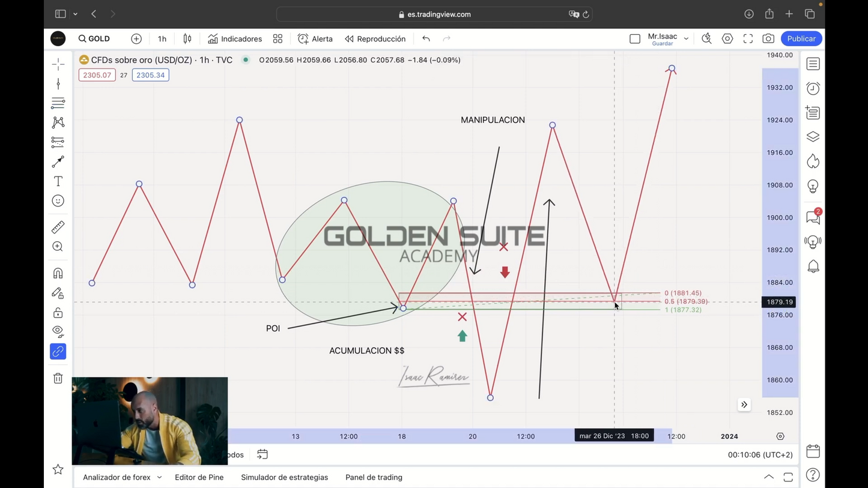Open the chart candle style menu
The height and width of the screenshot is (488, 868).
tap(187, 38)
